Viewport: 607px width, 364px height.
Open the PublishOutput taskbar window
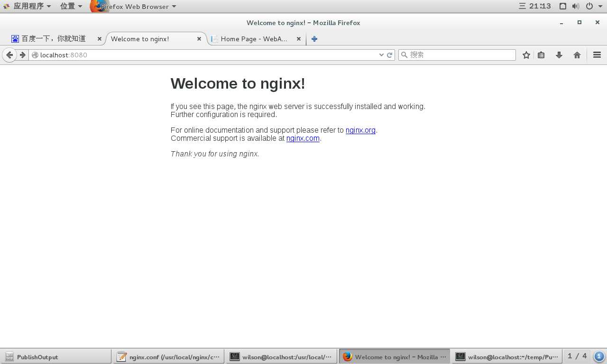56,357
